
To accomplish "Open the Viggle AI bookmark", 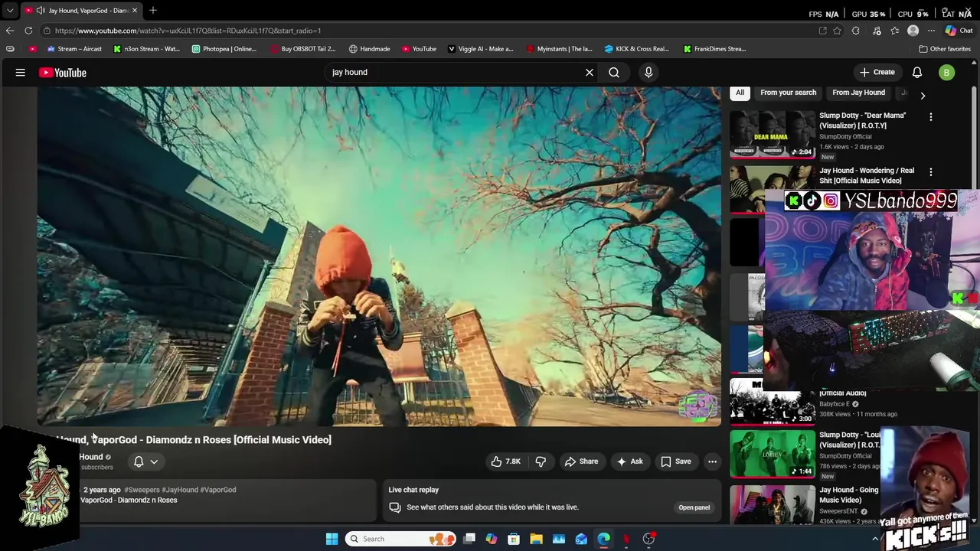I will coord(480,49).
